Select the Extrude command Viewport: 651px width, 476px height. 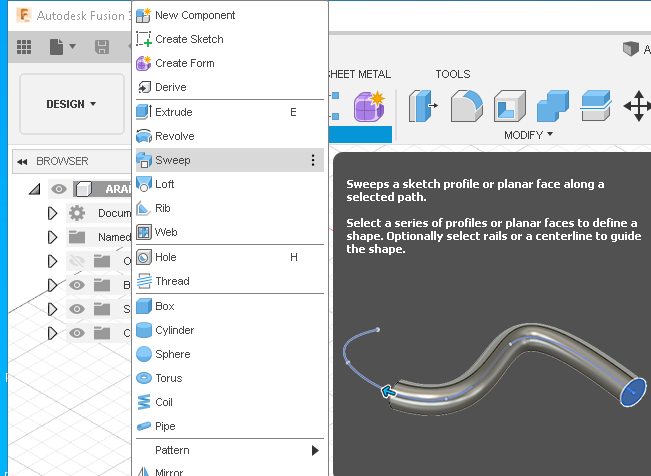230,112
